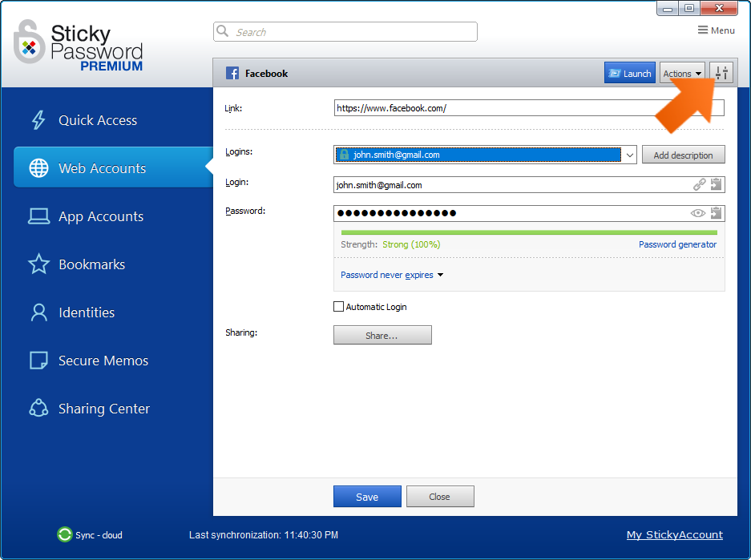This screenshot has width=751, height=560.
Task: Click the Sharing Center icon
Action: pyautogui.click(x=38, y=409)
